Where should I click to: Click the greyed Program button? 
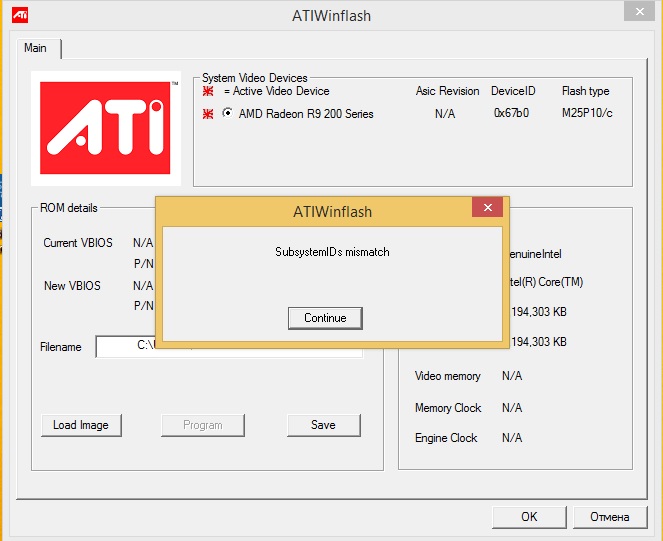click(x=203, y=425)
